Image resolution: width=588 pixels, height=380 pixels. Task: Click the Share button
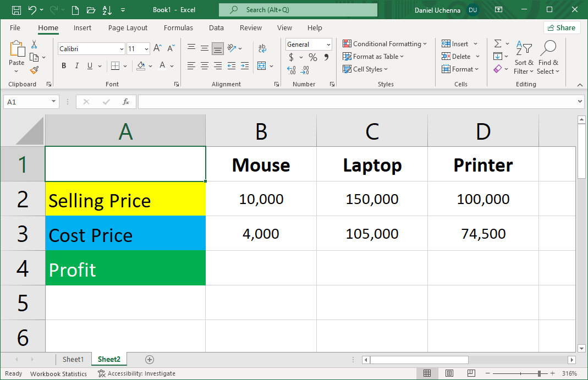[562, 27]
